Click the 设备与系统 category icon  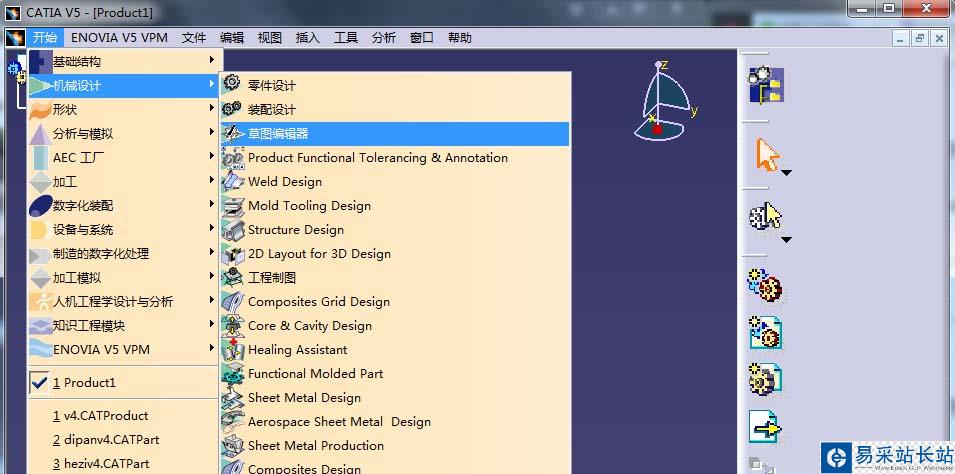coord(40,230)
